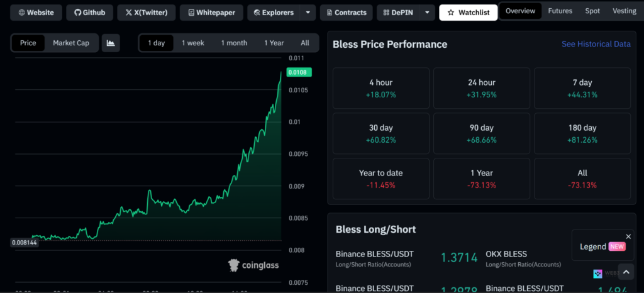Click the Watchlist star icon

pos(450,13)
